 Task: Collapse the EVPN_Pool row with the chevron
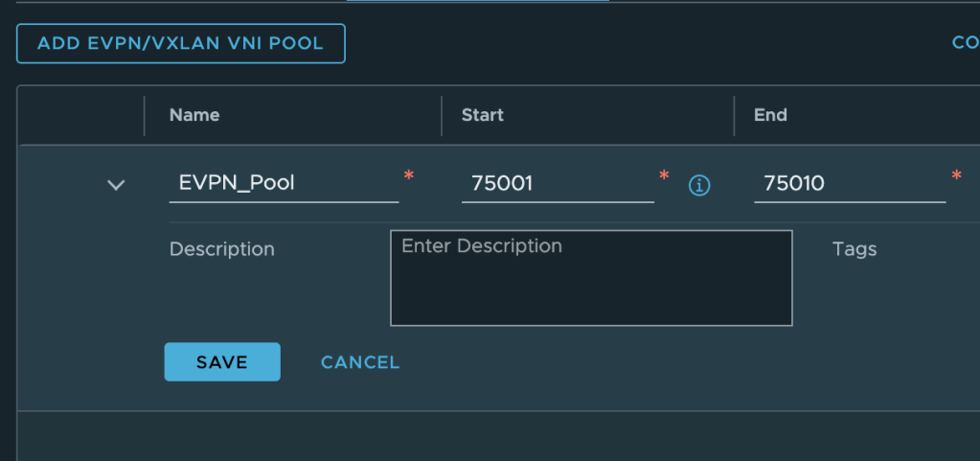coord(116,184)
